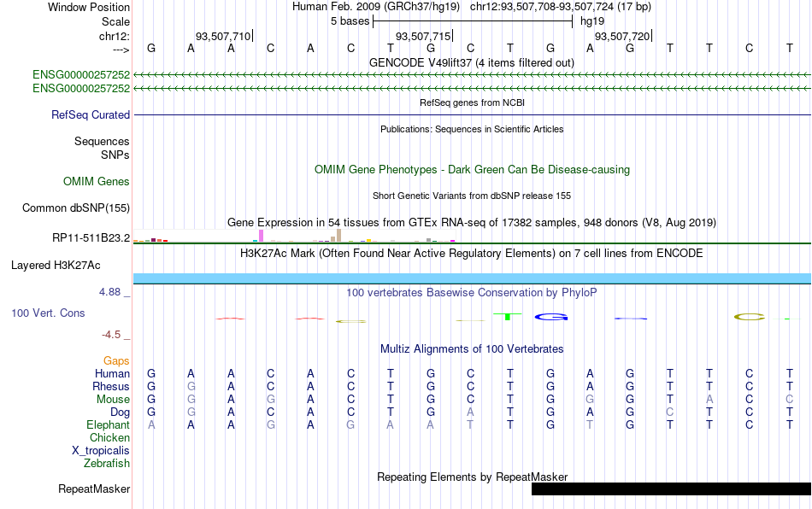
Task: Click the -4.5 PhyloP lower scale value
Action: [111, 335]
